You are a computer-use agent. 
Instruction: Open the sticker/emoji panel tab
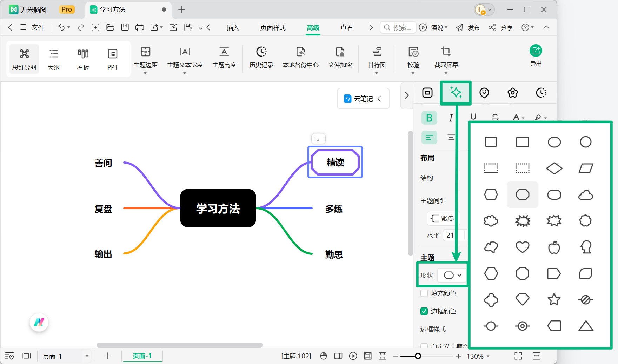coord(484,93)
